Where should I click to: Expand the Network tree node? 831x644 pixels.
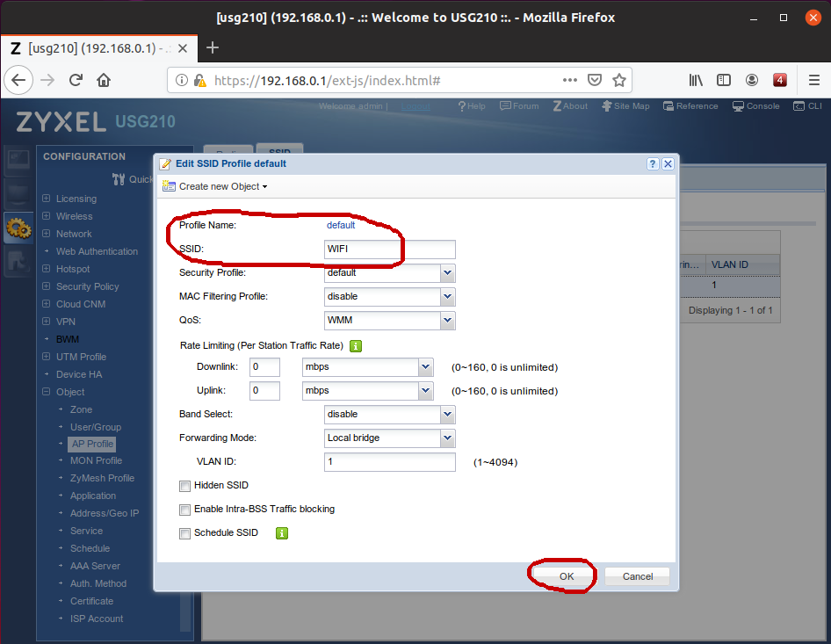[x=46, y=233]
